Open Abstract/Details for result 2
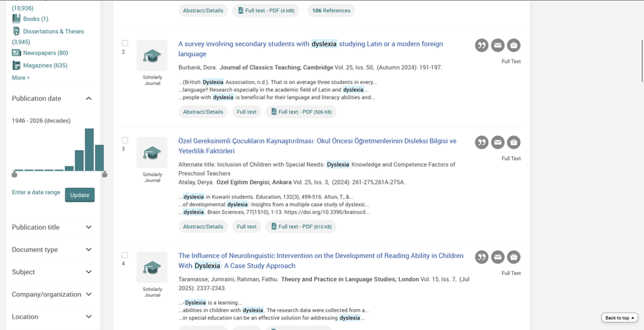Image resolution: width=644 pixels, height=330 pixels. point(203,112)
